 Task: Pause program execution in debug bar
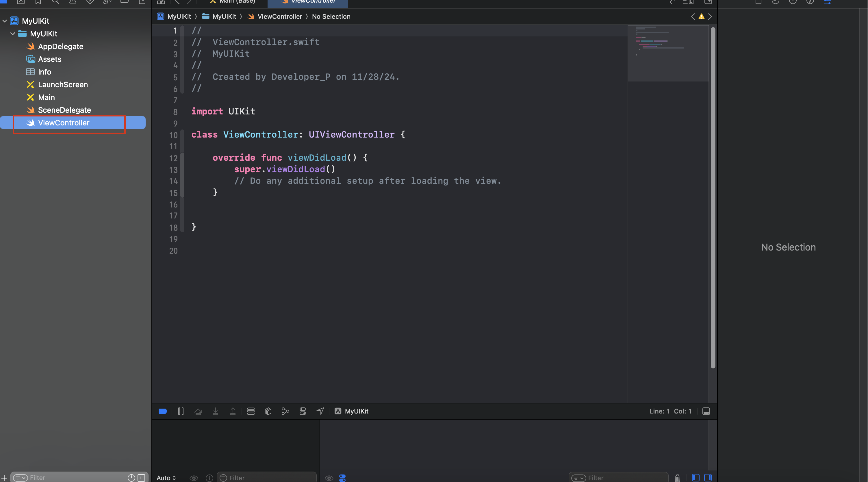(181, 411)
